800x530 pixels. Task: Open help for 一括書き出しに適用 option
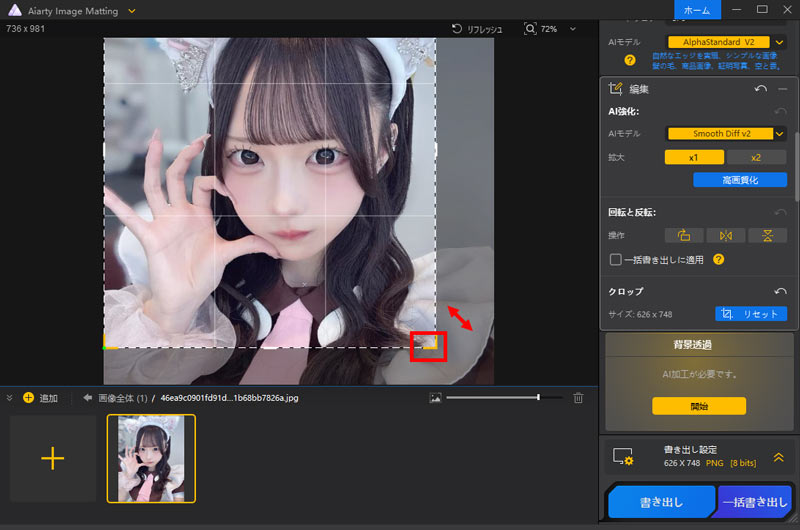[718, 260]
